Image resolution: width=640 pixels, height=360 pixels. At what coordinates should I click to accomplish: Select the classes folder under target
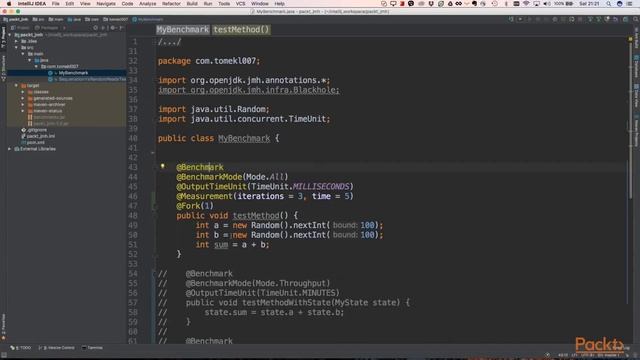coord(41,92)
